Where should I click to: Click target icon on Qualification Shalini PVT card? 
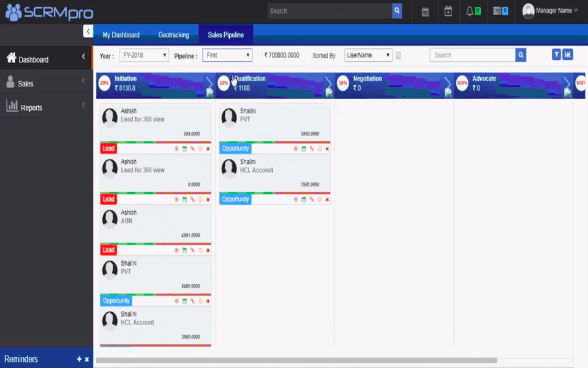click(295, 148)
